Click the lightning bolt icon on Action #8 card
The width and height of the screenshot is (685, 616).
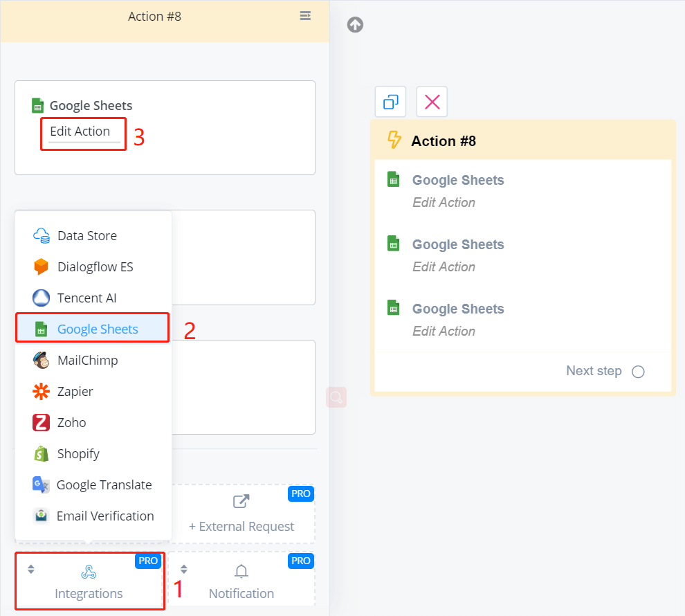click(x=394, y=141)
